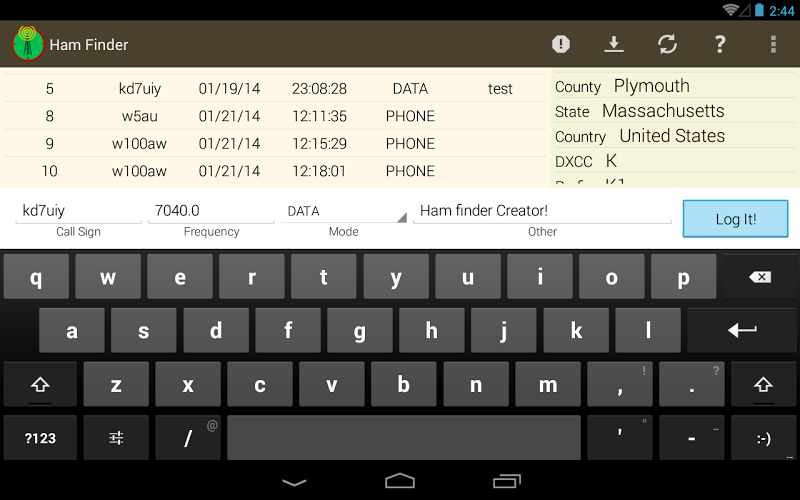800x500 pixels.
Task: Tap the refresh sync icon
Action: (667, 44)
